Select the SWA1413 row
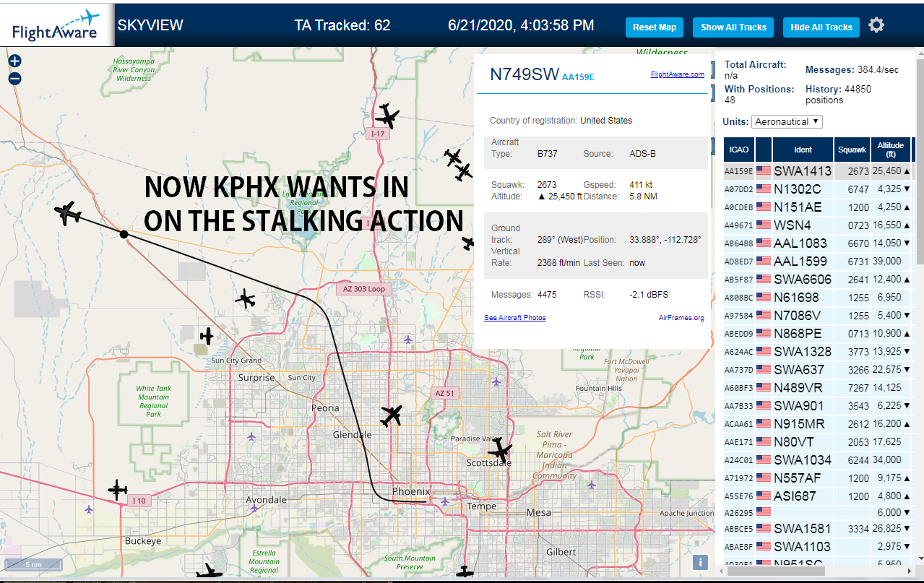The image size is (924, 583). coord(819,171)
